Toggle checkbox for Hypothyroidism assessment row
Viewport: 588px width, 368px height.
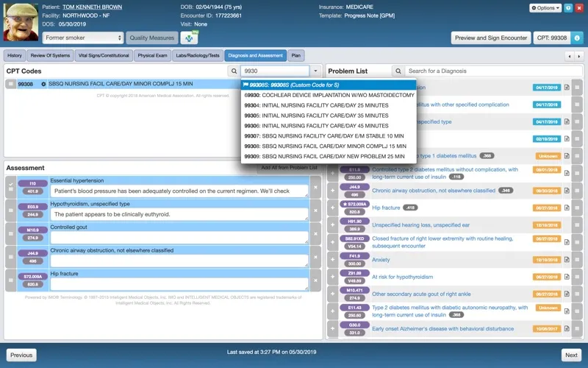(x=11, y=210)
